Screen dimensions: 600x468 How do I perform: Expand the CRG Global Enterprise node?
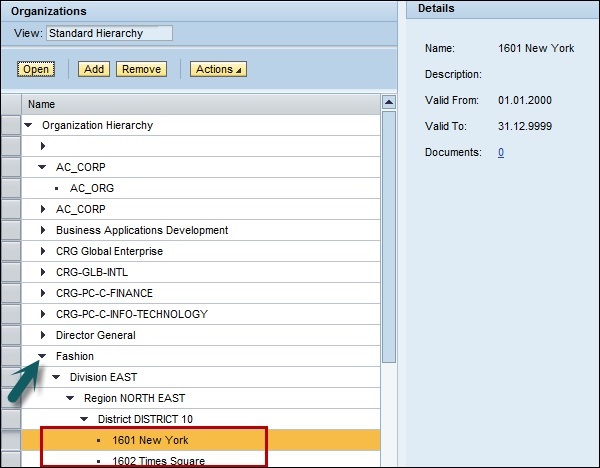42,251
